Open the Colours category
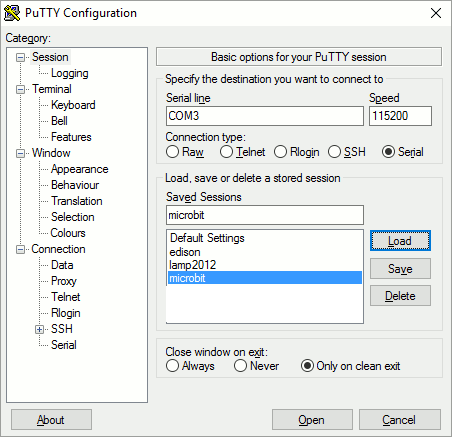 tap(68, 233)
